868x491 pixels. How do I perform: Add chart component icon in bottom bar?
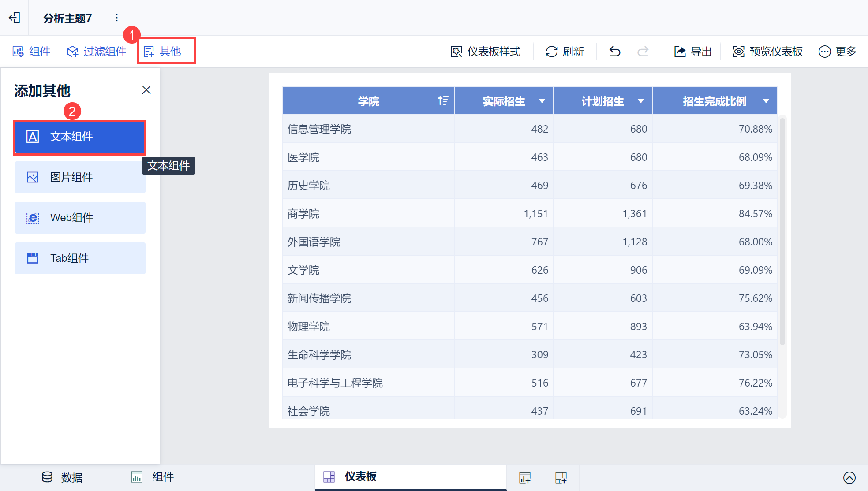pos(525,477)
